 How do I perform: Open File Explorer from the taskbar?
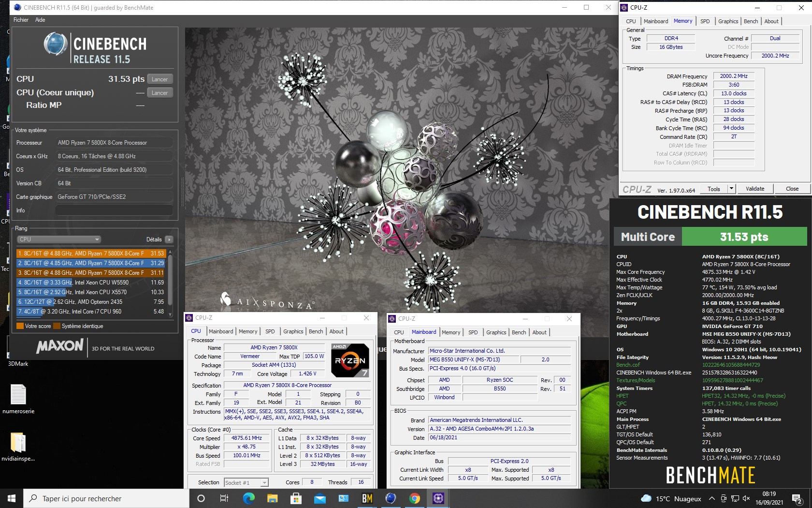(272, 498)
